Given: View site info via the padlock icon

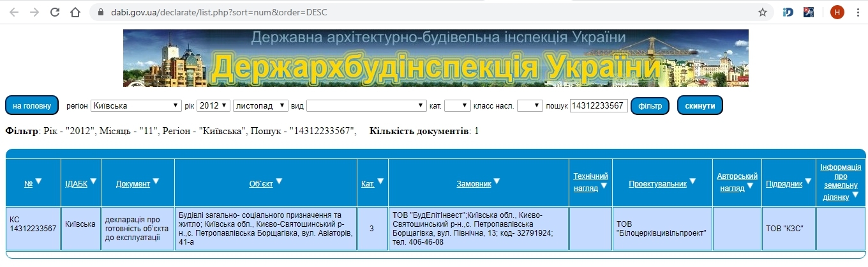Looking at the screenshot, I should [x=101, y=12].
